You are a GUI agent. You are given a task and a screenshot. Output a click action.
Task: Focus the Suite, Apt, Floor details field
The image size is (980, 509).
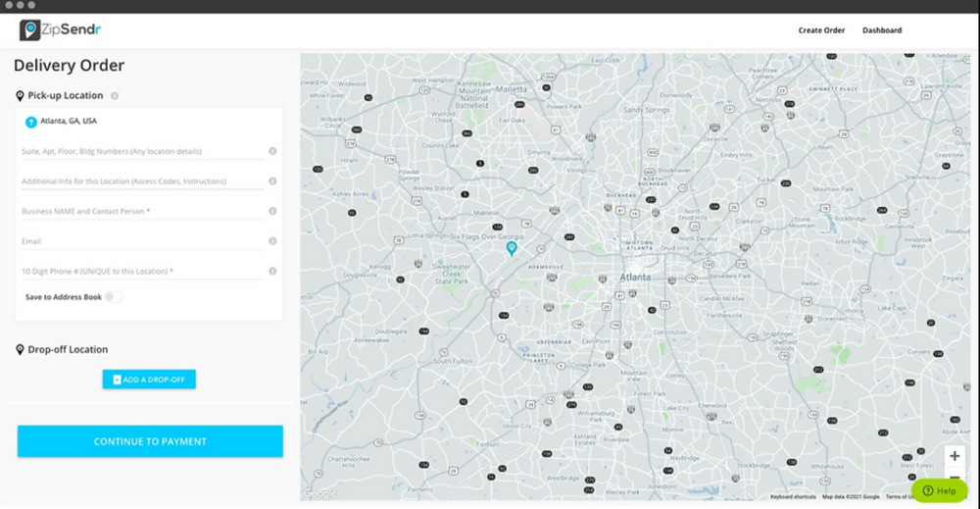[142, 151]
